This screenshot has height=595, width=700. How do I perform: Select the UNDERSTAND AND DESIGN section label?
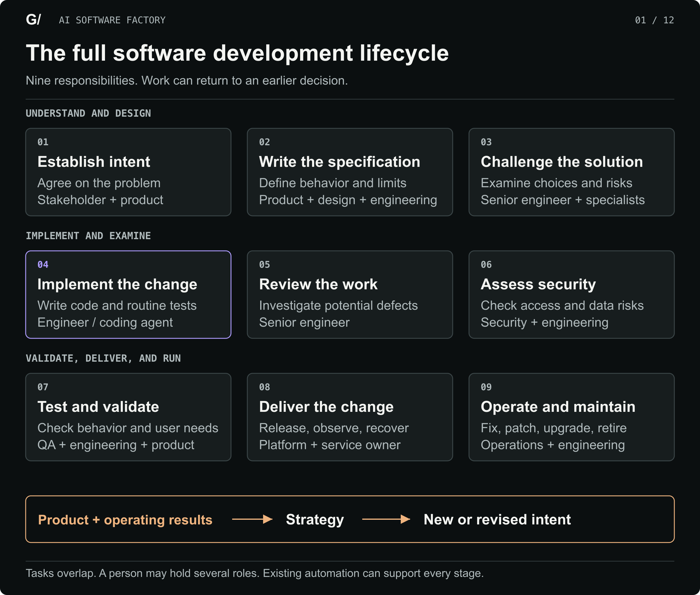tap(88, 113)
